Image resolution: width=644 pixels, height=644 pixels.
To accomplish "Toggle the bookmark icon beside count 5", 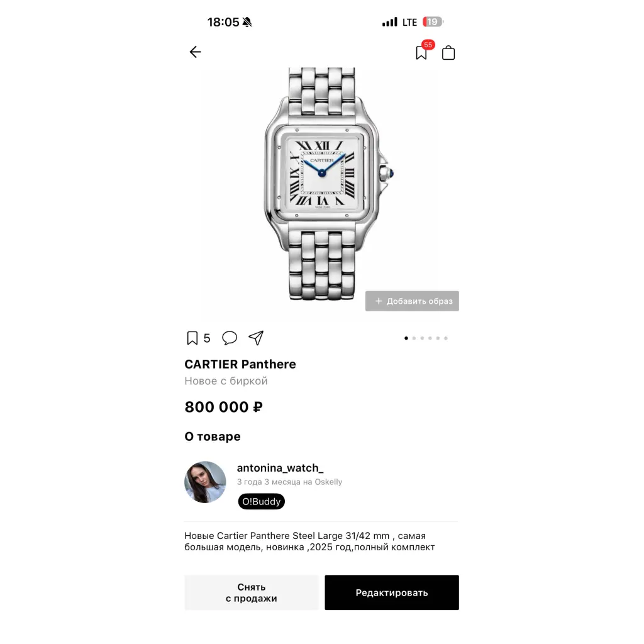I will (x=192, y=338).
